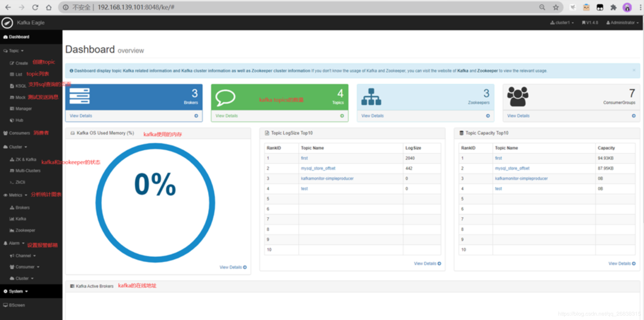644x320 pixels.
Task: Click the 94.93KB capacity value
Action: [606, 158]
